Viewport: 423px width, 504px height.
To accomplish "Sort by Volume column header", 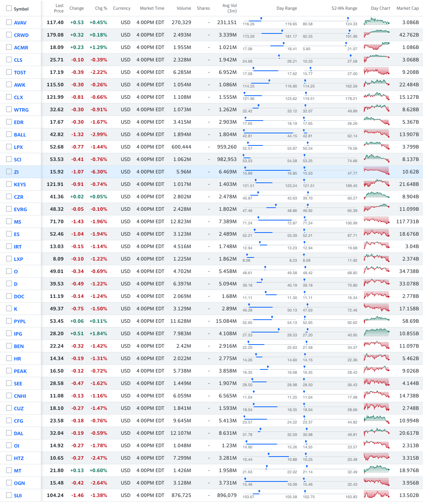I will (184, 8).
